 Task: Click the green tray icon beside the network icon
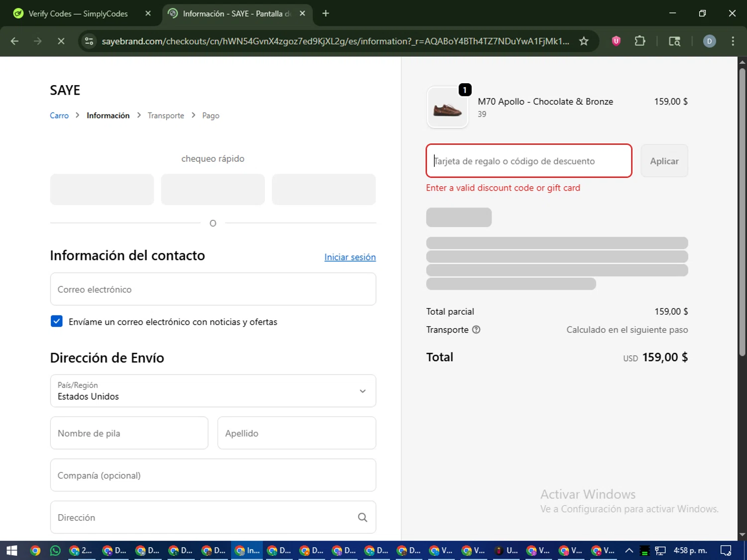click(644, 551)
